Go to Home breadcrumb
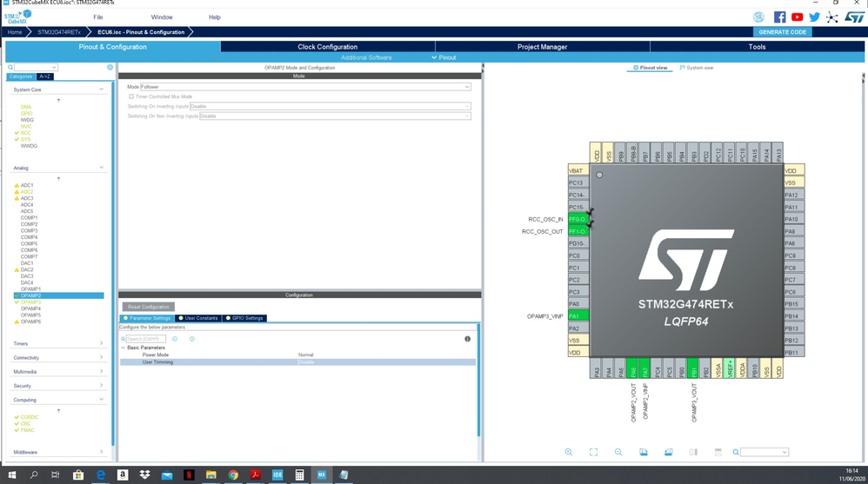This screenshot has width=868, height=484. (15, 32)
